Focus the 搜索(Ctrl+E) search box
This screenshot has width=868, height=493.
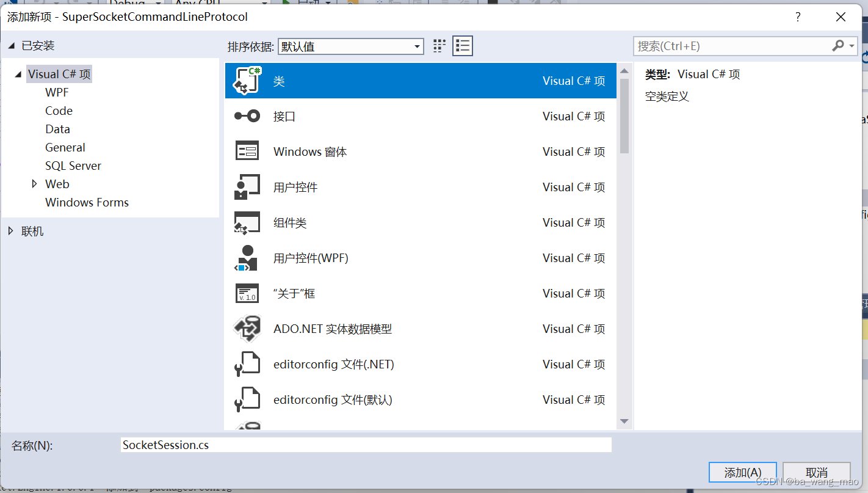click(x=732, y=46)
